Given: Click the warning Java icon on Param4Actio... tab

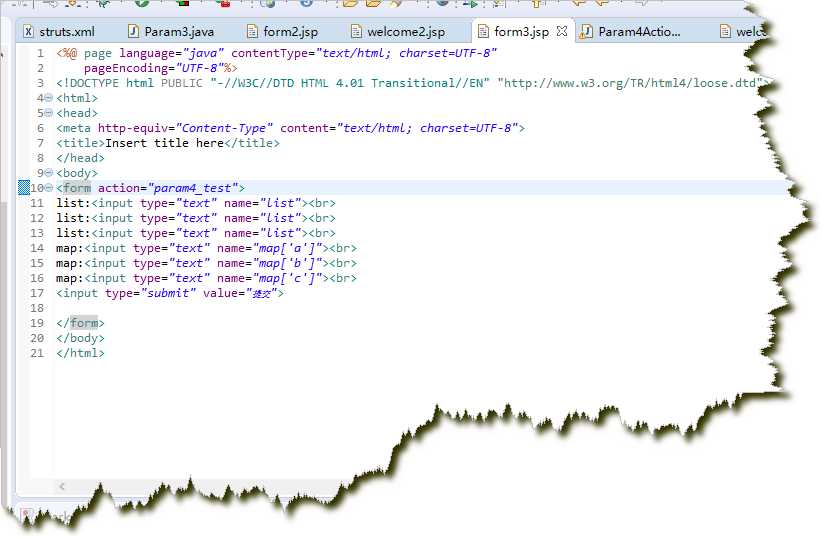Looking at the screenshot, I should tap(585, 31).
